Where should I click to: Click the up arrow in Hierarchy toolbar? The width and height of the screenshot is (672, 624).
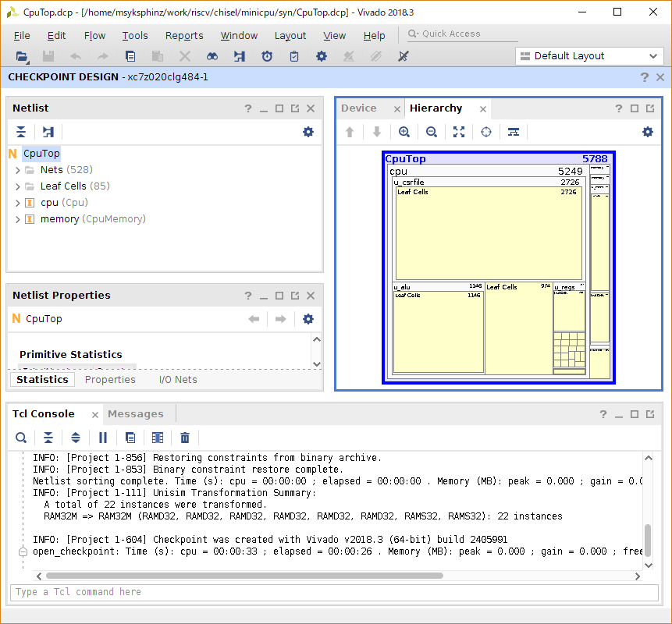tap(350, 132)
